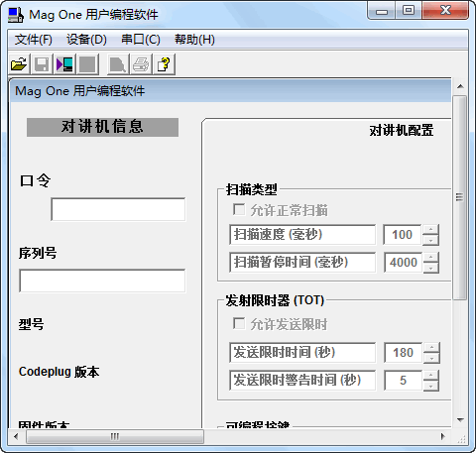Click the Mag One title bar app icon
This screenshot has height=453, width=476.
point(16,15)
